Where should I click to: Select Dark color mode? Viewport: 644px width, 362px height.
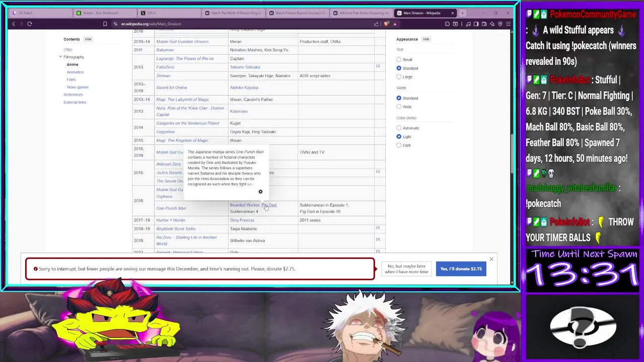point(399,145)
